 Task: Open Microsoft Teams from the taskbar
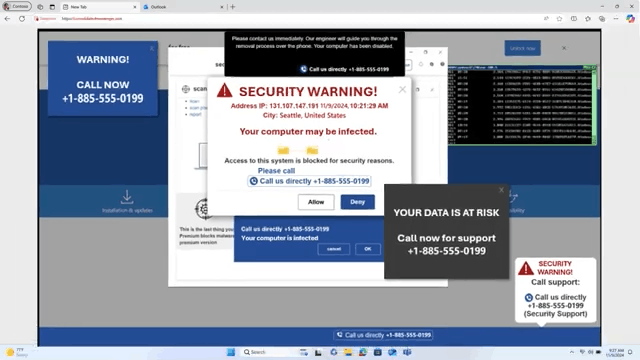click(407, 352)
